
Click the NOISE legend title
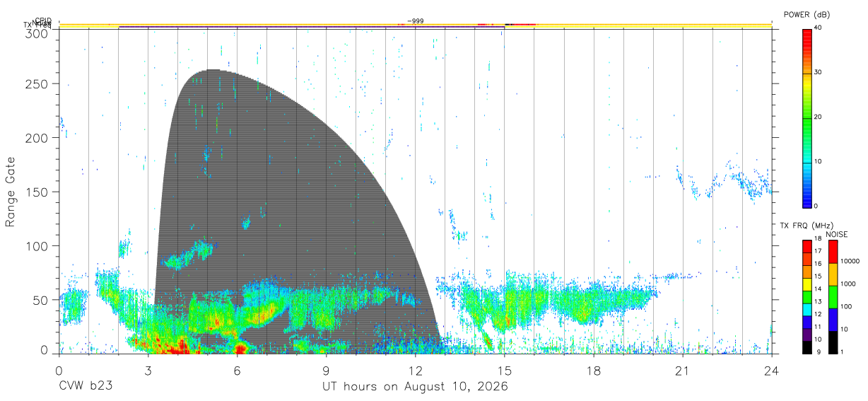click(x=835, y=234)
